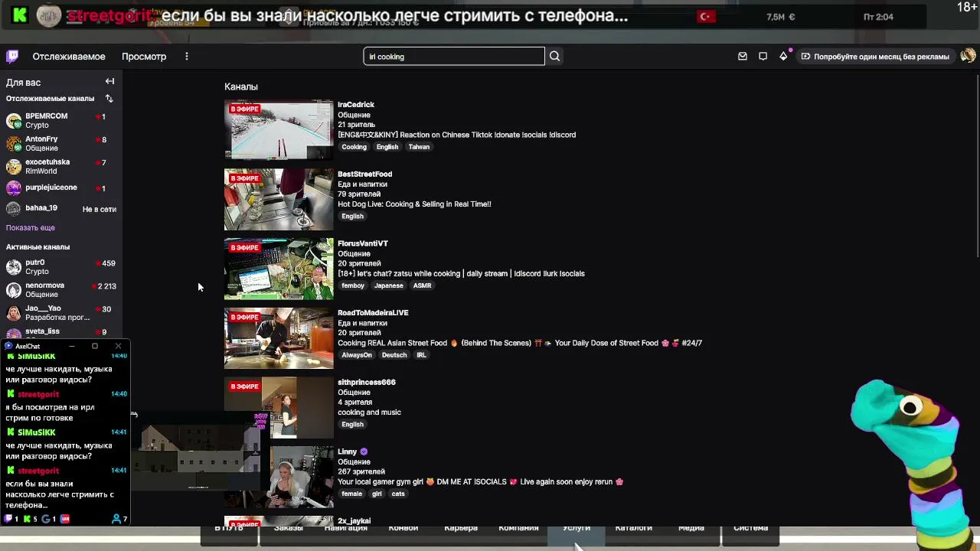
Task: Select the Deutsch tag
Action: pyautogui.click(x=394, y=355)
